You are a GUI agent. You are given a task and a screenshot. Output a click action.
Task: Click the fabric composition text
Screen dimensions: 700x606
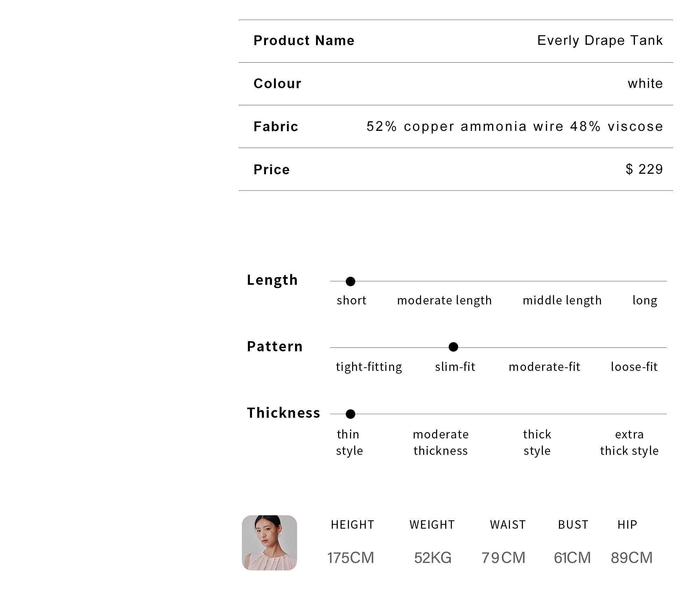(514, 126)
